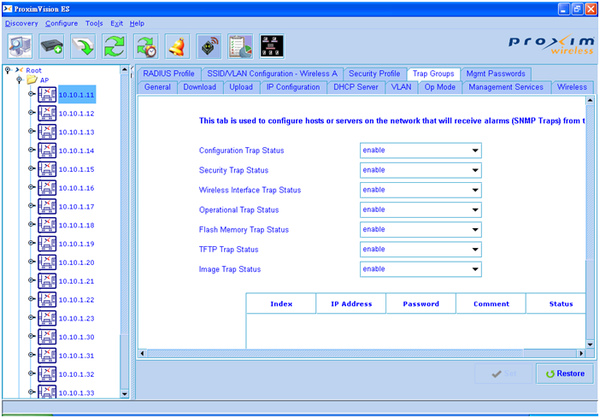This screenshot has height=418, width=600.
Task: Click the refresh green arrows toolbar icon
Action: pos(114,46)
